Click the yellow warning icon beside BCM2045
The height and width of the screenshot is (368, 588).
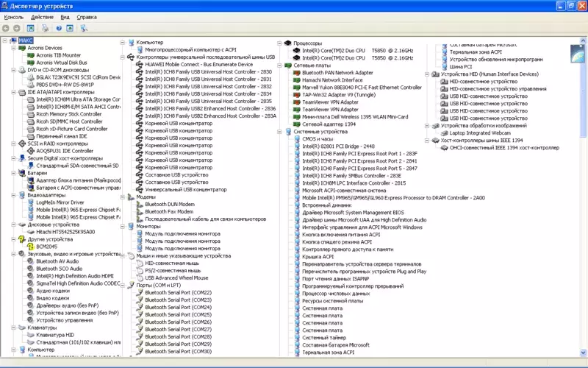tap(31, 247)
